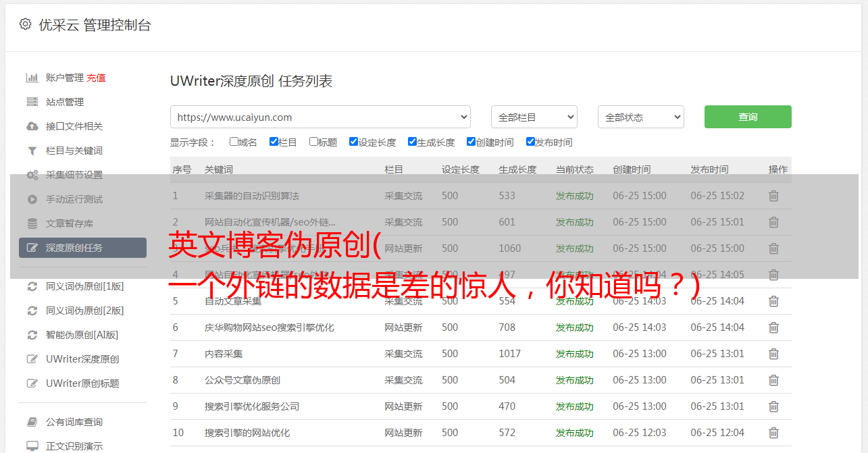This screenshot has width=868, height=453.
Task: Click the UWriter原创标题 edit icon
Action: coord(32,383)
